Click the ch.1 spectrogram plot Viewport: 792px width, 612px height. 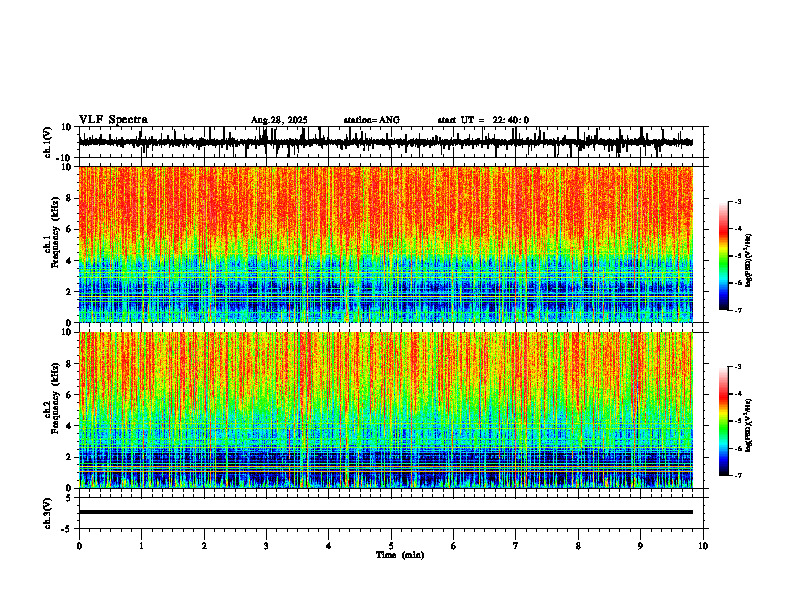pyautogui.click(x=385, y=244)
